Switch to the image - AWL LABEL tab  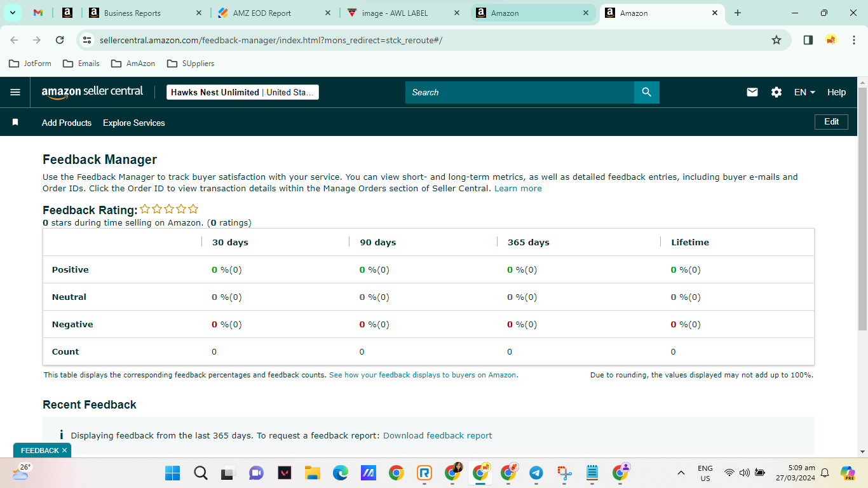pos(404,13)
